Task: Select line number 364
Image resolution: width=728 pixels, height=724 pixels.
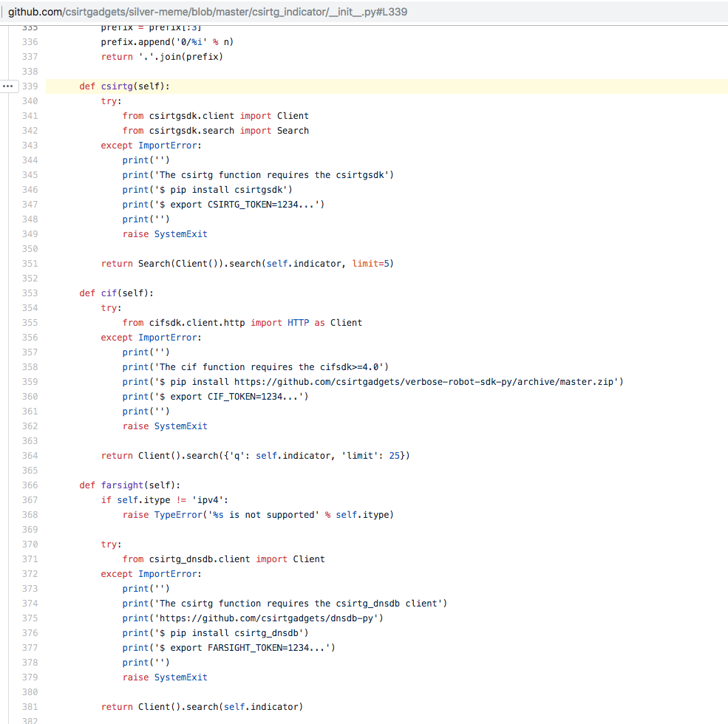Action: pyautogui.click(x=30, y=456)
